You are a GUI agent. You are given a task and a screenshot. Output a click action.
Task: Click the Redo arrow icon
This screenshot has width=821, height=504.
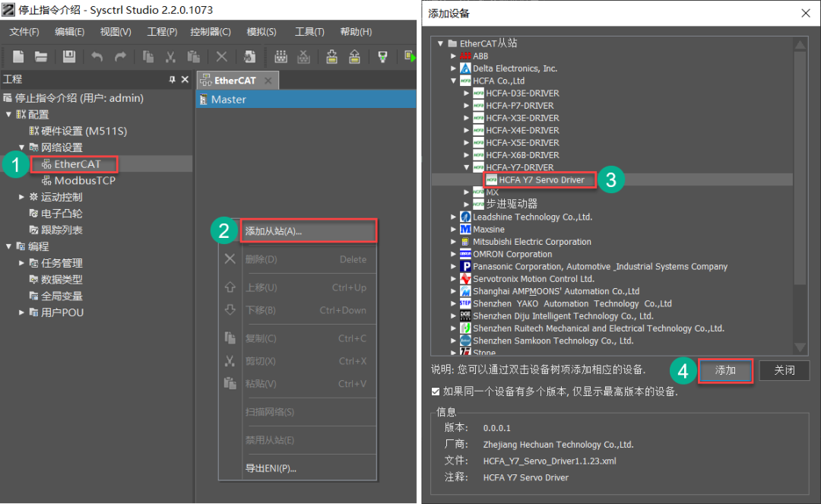click(120, 56)
